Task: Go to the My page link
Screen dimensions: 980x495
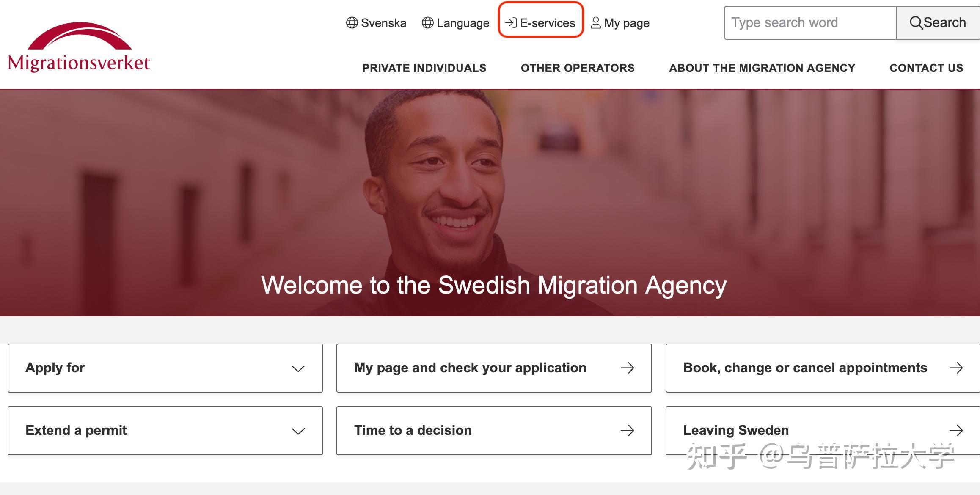Action: [x=620, y=23]
